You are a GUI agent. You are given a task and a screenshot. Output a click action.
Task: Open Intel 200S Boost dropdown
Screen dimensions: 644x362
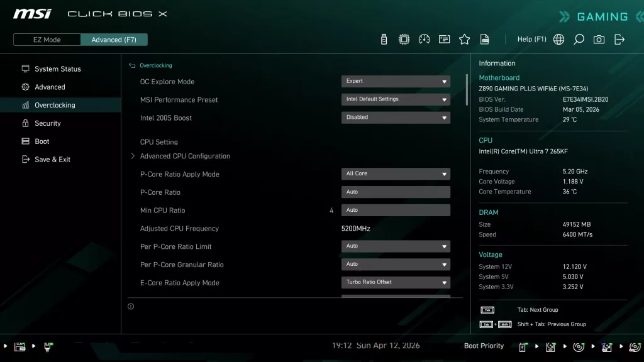tap(396, 118)
